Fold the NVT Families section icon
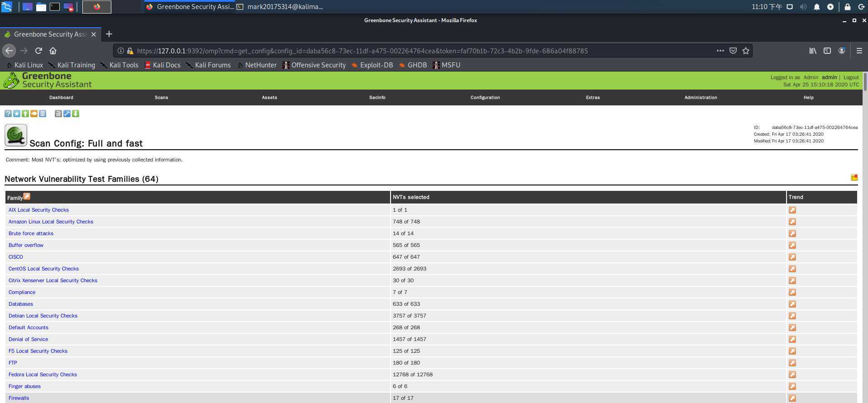Screen dimensions: 868x403 coord(854,177)
